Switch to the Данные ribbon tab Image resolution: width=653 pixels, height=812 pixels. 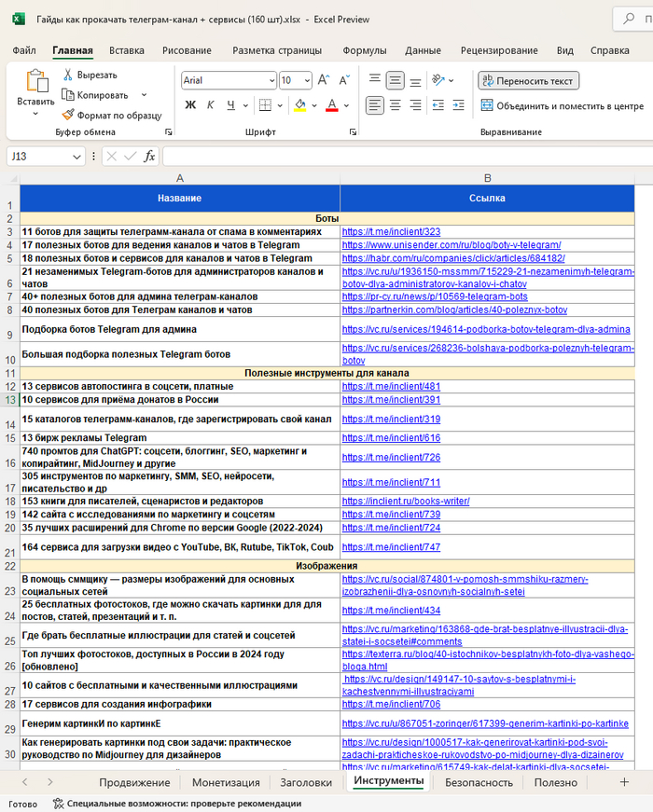423,50
